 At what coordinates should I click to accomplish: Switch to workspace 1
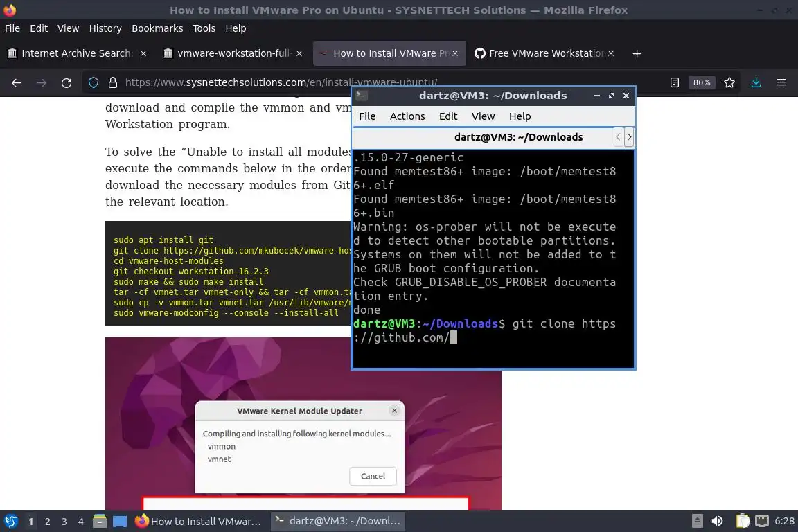pyautogui.click(x=31, y=522)
